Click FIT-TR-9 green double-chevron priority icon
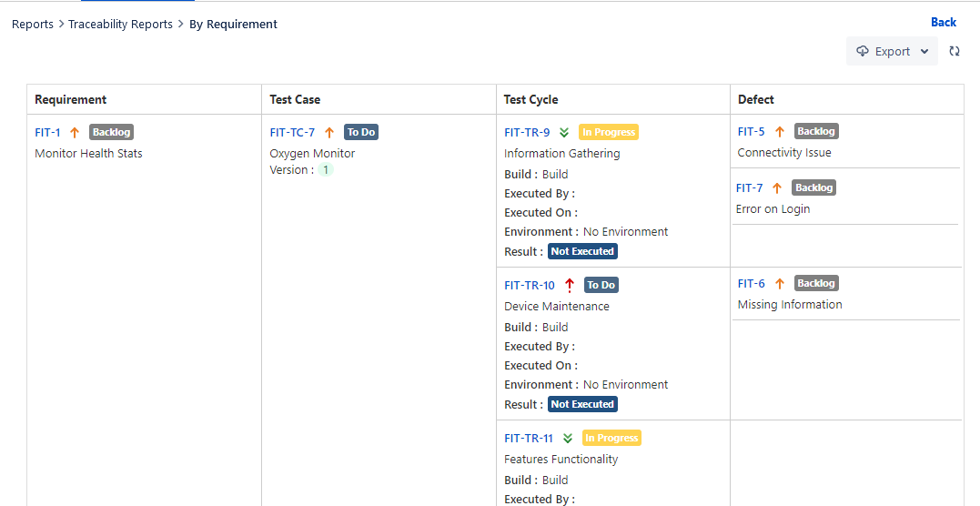The height and width of the screenshot is (506, 980). tap(564, 132)
